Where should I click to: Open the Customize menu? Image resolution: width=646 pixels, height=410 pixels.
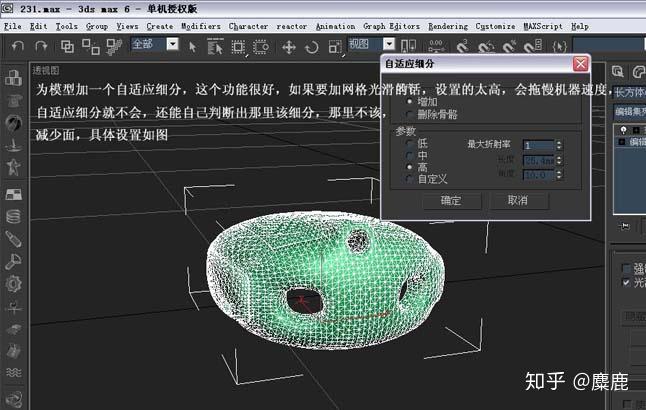coord(495,26)
